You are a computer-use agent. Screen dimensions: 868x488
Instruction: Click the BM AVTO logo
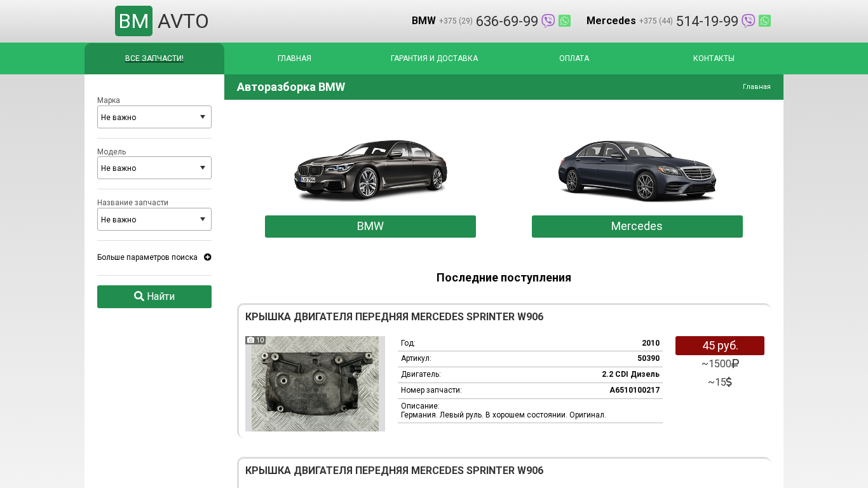click(161, 21)
